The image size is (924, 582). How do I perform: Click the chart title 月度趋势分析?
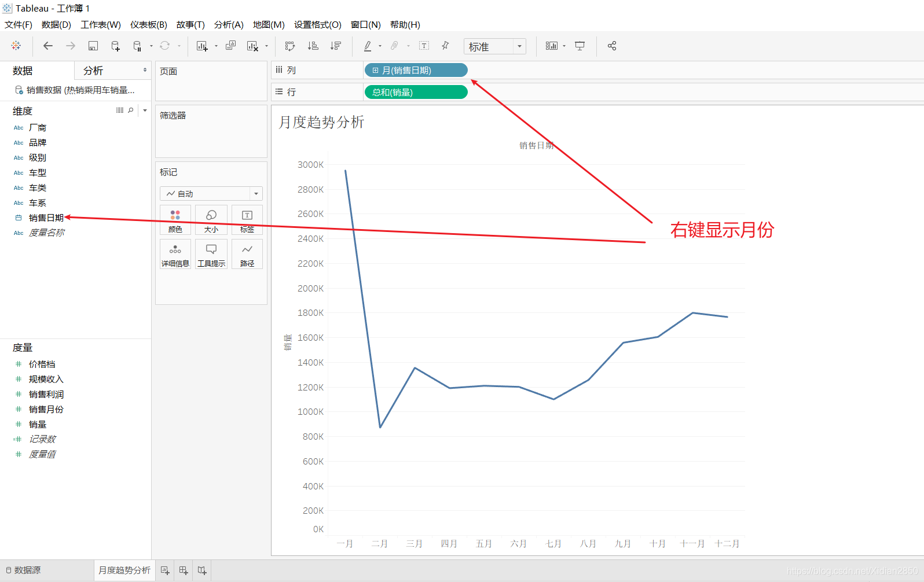point(321,122)
